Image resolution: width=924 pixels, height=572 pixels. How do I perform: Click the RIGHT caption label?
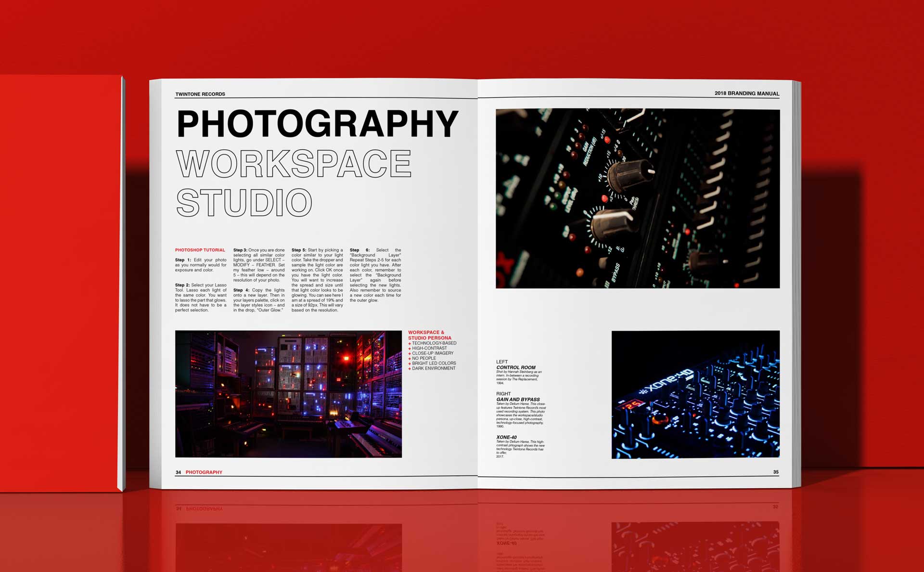click(x=503, y=394)
